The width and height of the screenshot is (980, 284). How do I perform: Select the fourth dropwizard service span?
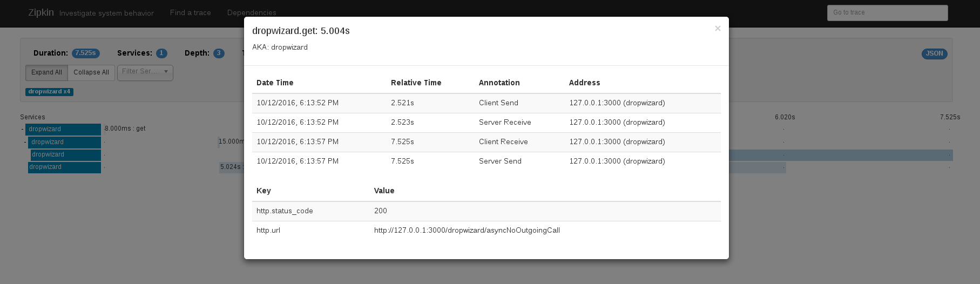[64, 167]
